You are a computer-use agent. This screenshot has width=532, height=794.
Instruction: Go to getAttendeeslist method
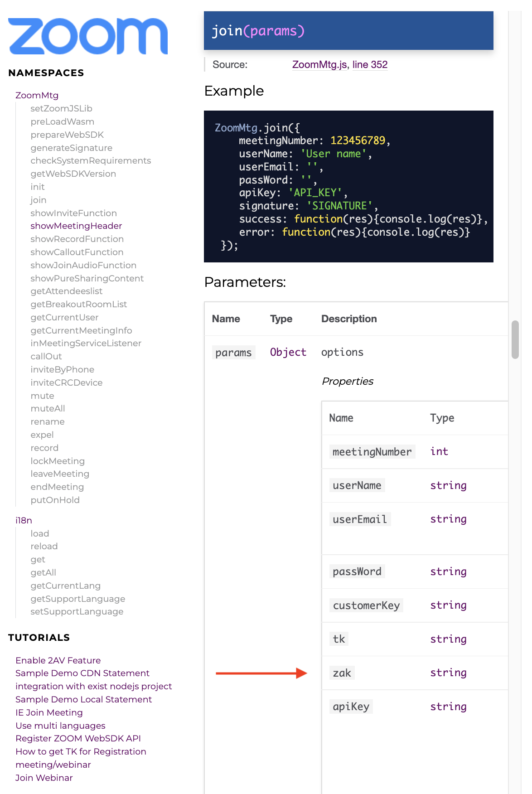[66, 291]
